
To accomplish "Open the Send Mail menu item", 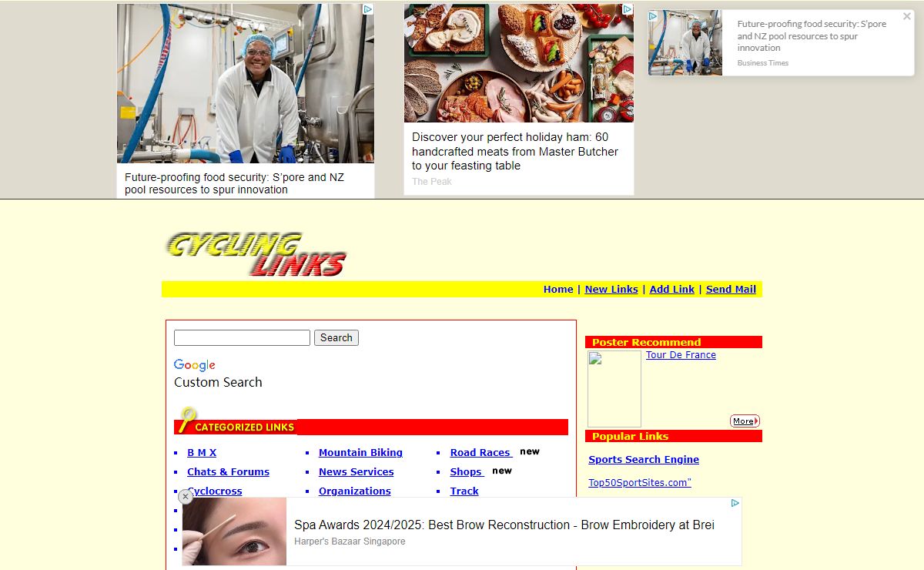I will click(x=731, y=290).
